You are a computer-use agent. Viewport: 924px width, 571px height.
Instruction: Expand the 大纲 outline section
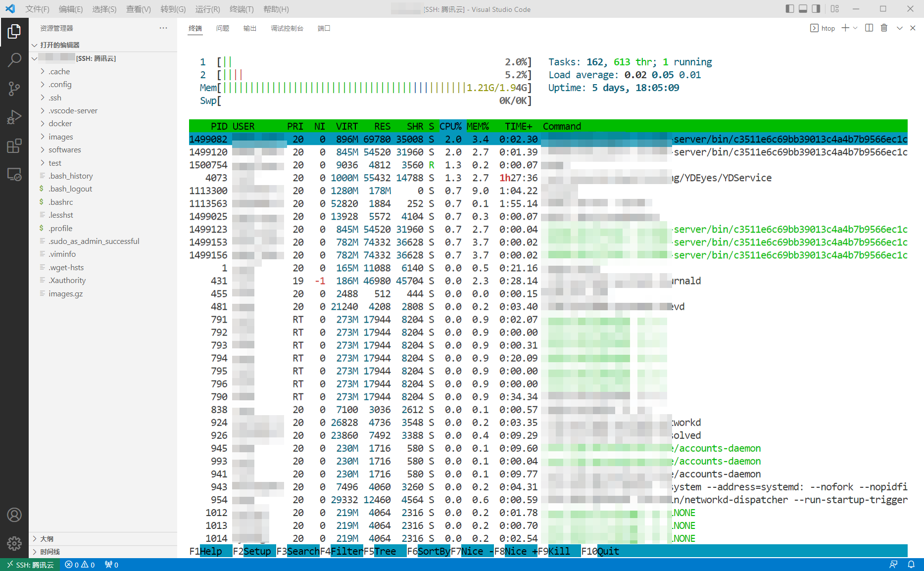[x=103, y=539]
